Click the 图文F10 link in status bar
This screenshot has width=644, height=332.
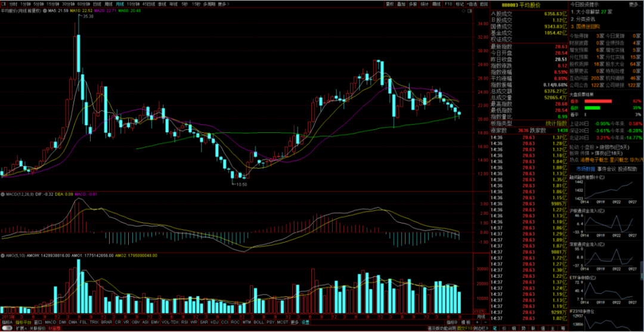(464, 328)
